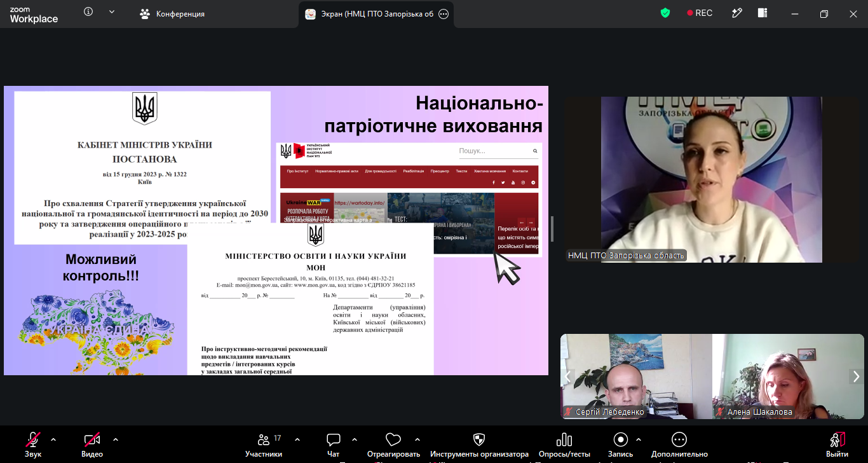868x463 pixels.
Task: Expand audio options arrow next to Звук
Action: [53, 439]
